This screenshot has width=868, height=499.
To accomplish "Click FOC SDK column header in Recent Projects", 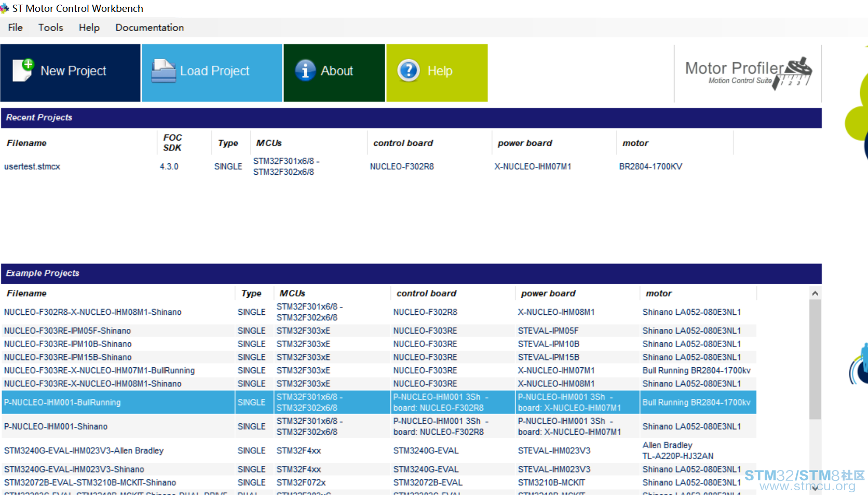I will pyautogui.click(x=172, y=143).
